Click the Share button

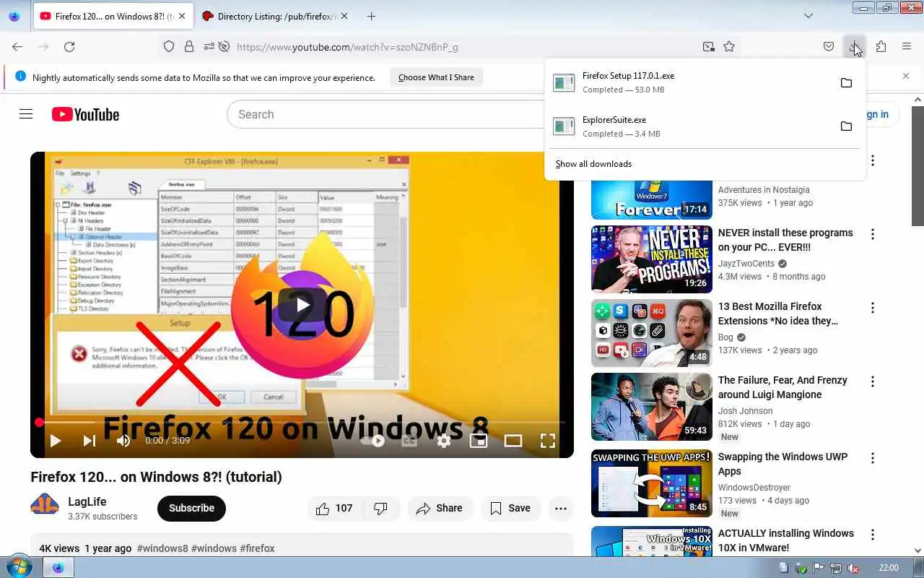(x=440, y=508)
